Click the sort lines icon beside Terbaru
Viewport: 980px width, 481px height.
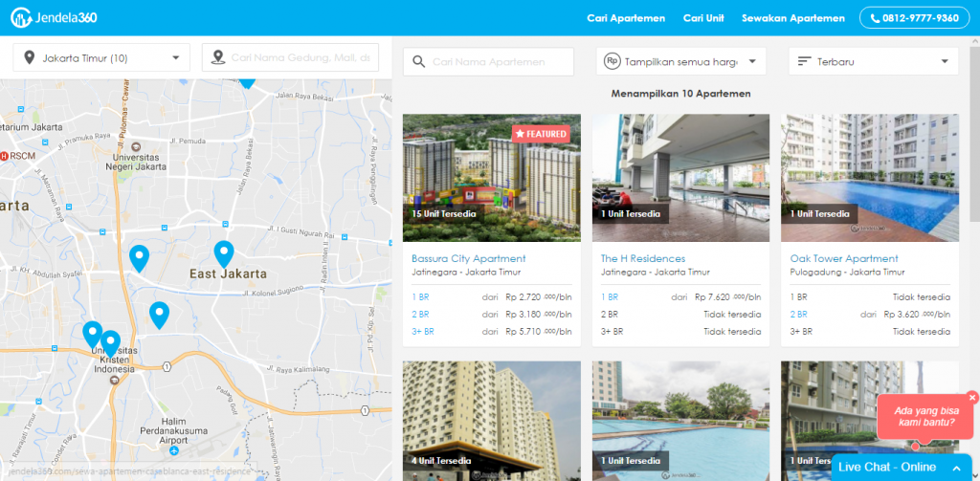[x=804, y=62]
